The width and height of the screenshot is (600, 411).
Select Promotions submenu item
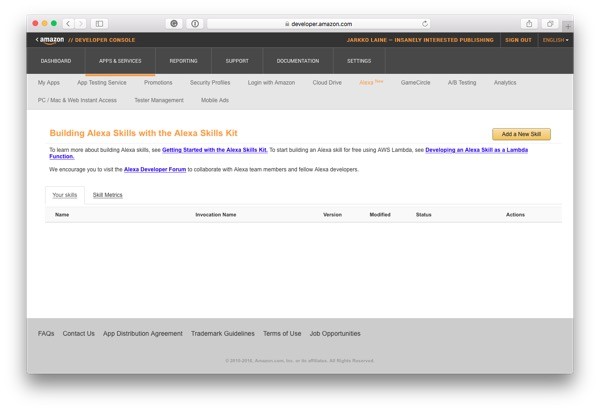pos(158,82)
